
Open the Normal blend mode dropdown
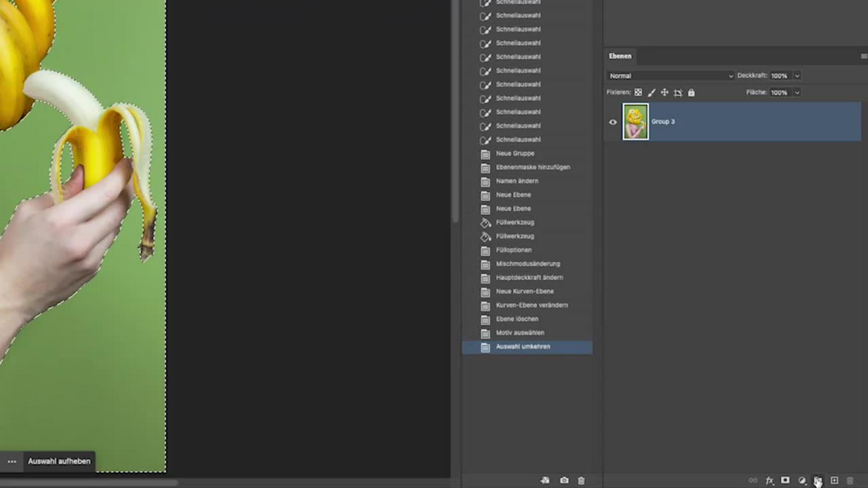(671, 76)
